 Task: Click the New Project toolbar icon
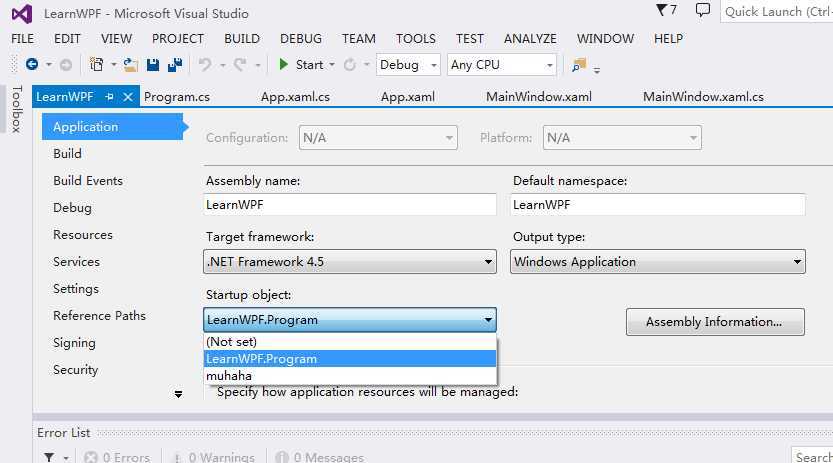[97, 64]
